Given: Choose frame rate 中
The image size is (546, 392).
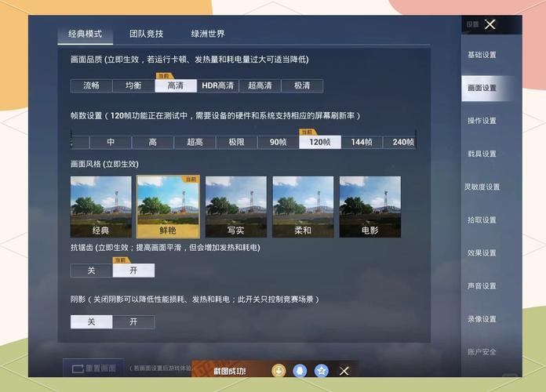Looking at the screenshot, I should [111, 142].
